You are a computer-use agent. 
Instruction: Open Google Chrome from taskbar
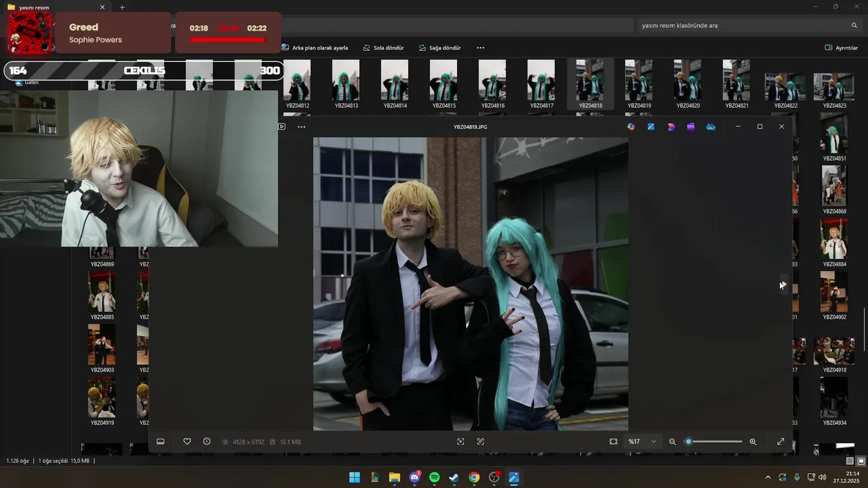[474, 477]
